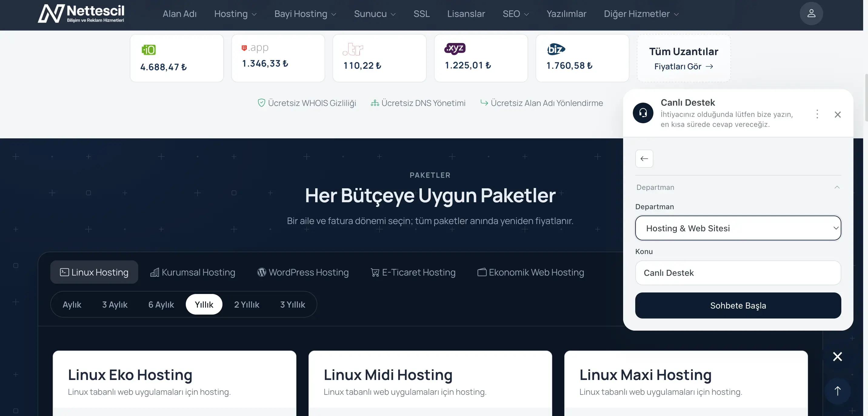The height and width of the screenshot is (416, 868).
Task: Open the Yazılımlar menu item
Action: [x=566, y=14]
